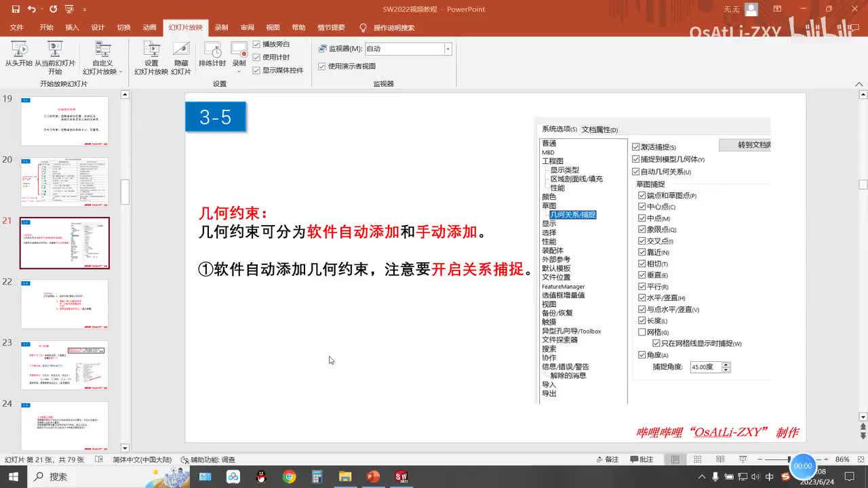Click 批注 comments button in status bar

(x=642, y=459)
